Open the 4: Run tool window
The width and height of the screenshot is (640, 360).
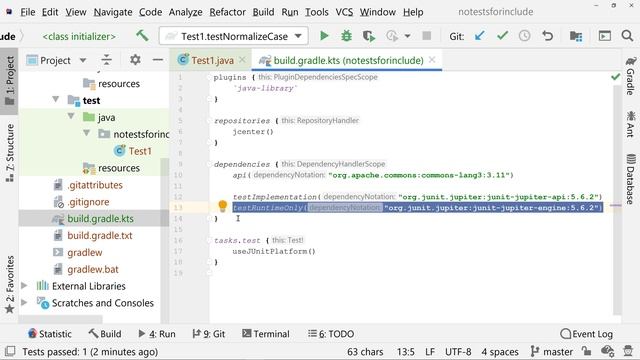click(x=157, y=334)
